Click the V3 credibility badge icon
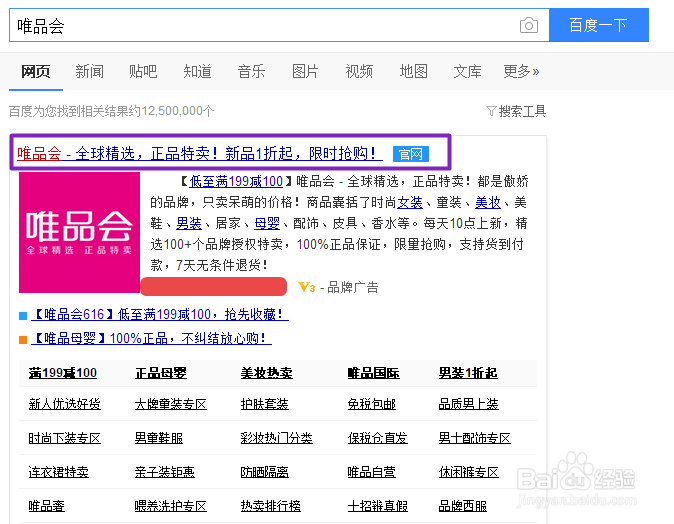674x524 pixels. tap(307, 287)
